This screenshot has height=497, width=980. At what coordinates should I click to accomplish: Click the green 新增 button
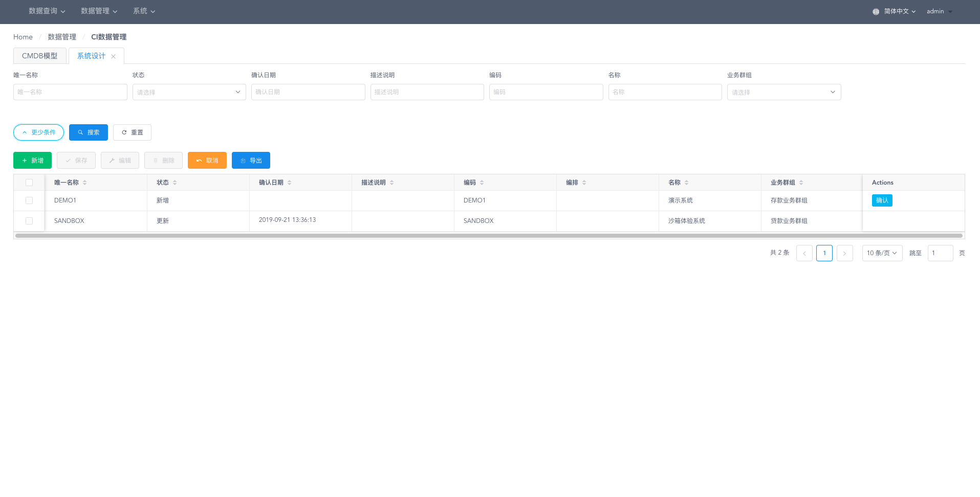point(33,161)
